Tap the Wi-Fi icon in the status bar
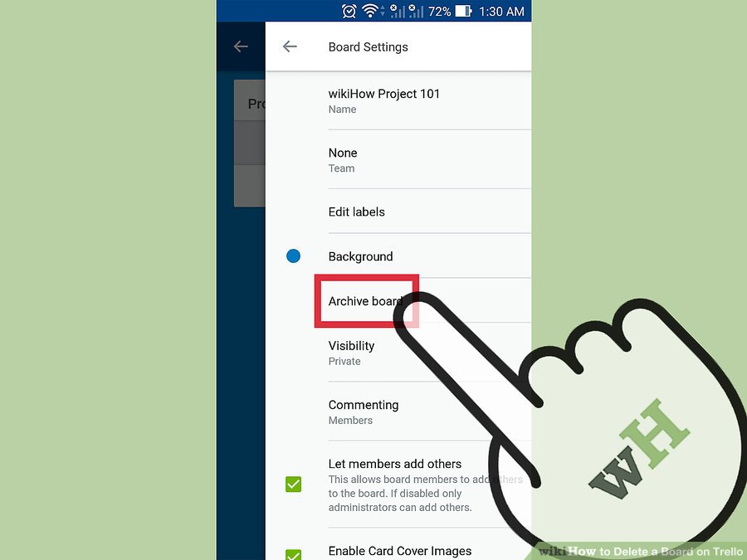The image size is (747, 560). tap(370, 11)
